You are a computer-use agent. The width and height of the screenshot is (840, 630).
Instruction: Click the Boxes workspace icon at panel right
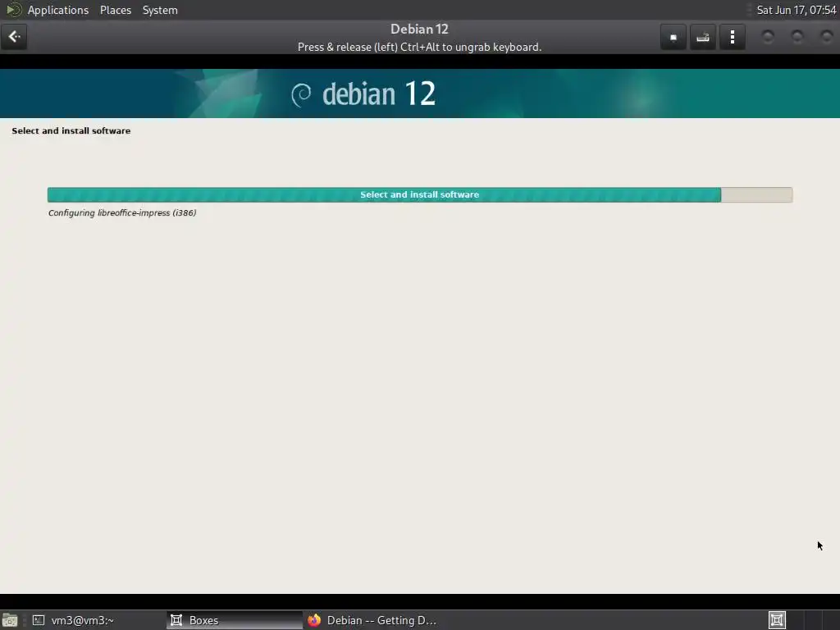pos(777,620)
